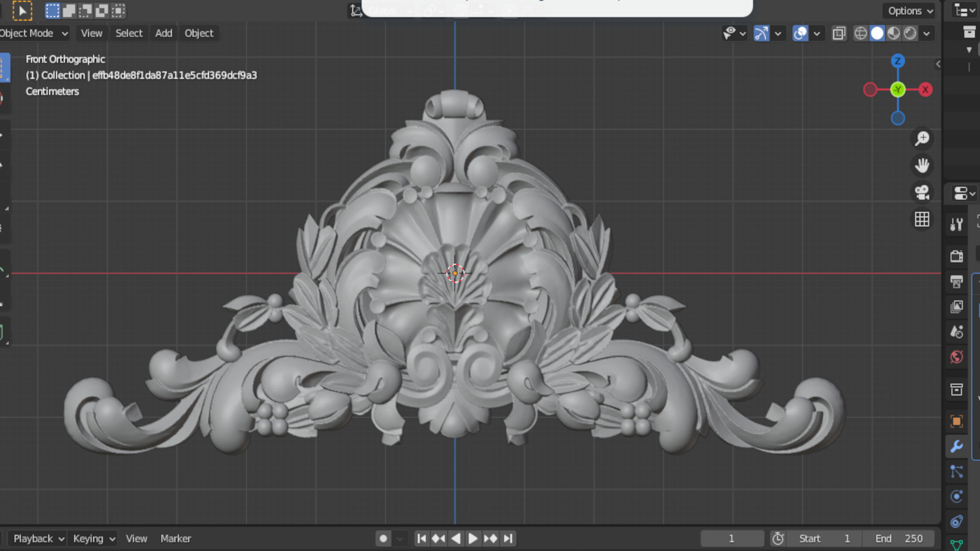The width and height of the screenshot is (980, 551).
Task: Click the red X axis gizmo
Action: click(x=925, y=90)
